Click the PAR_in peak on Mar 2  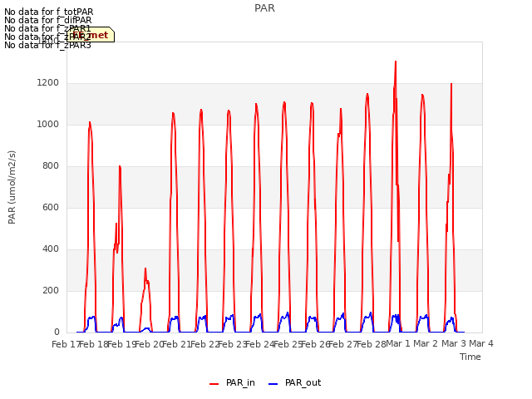[422, 96]
